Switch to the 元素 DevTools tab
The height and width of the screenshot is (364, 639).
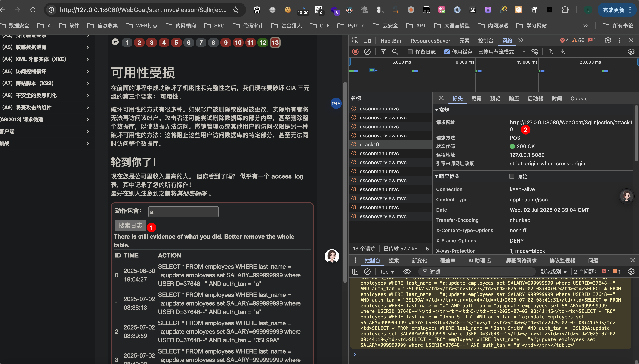[x=464, y=40]
